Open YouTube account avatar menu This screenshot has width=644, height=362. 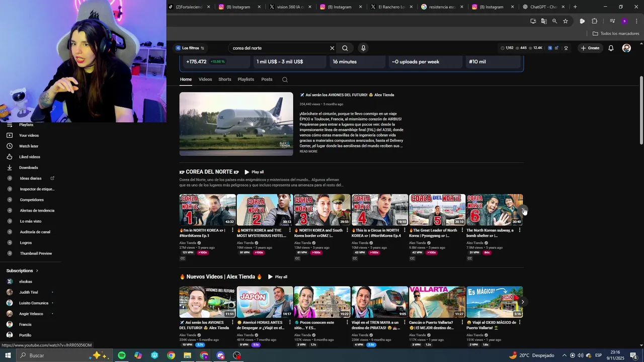[626, 48]
